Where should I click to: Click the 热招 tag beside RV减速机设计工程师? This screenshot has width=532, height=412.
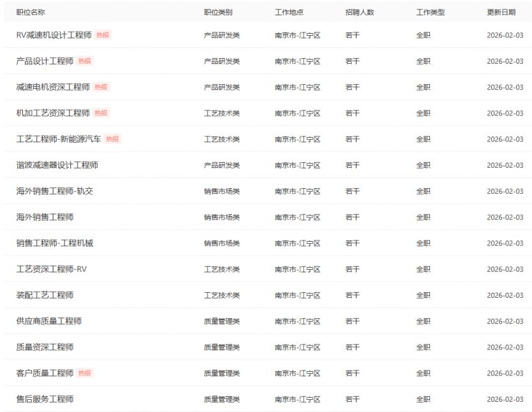(x=103, y=35)
